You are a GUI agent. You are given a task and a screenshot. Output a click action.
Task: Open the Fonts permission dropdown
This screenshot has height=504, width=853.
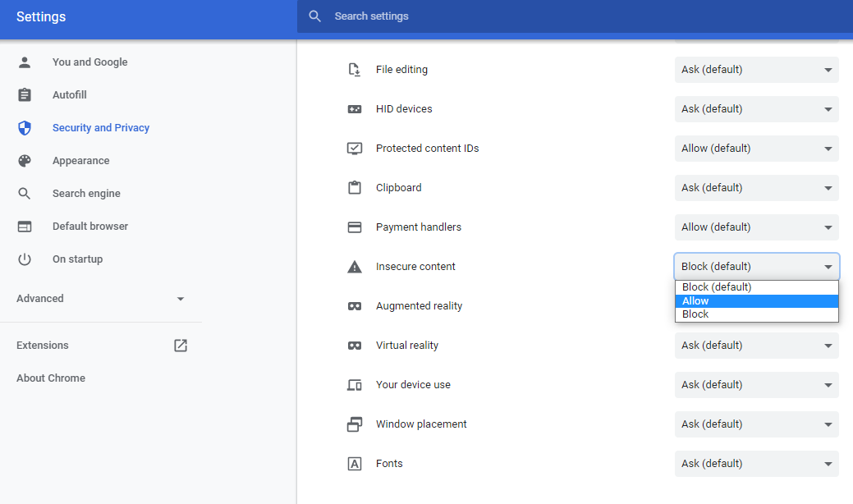pyautogui.click(x=757, y=464)
